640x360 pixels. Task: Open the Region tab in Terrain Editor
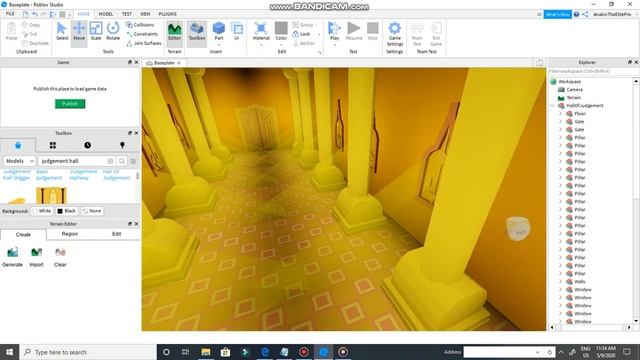(70, 234)
